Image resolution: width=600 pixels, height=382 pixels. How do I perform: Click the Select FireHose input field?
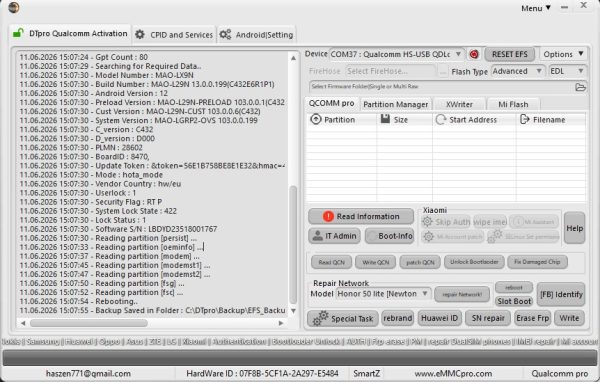click(390, 72)
